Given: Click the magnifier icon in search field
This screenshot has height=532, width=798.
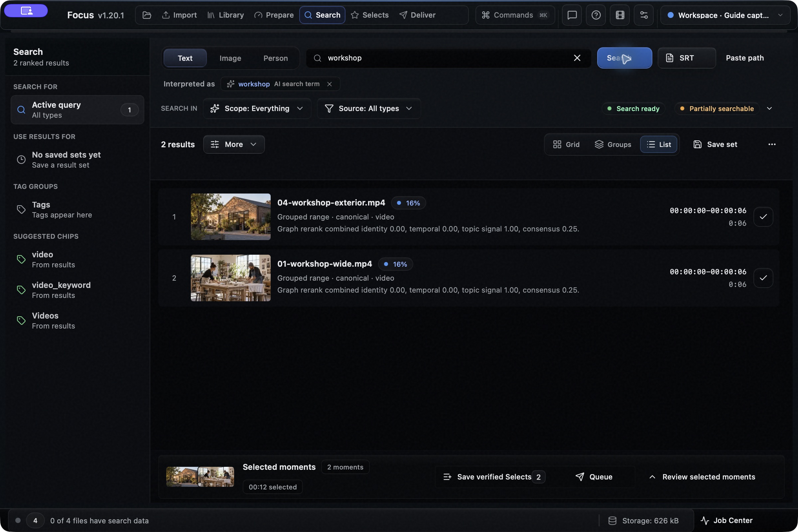Looking at the screenshot, I should coord(317,58).
